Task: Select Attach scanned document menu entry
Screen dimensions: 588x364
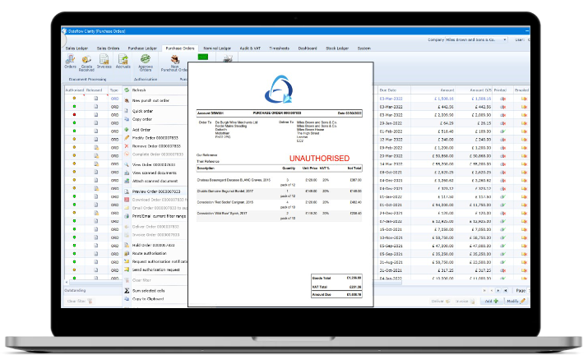Action: (x=155, y=182)
